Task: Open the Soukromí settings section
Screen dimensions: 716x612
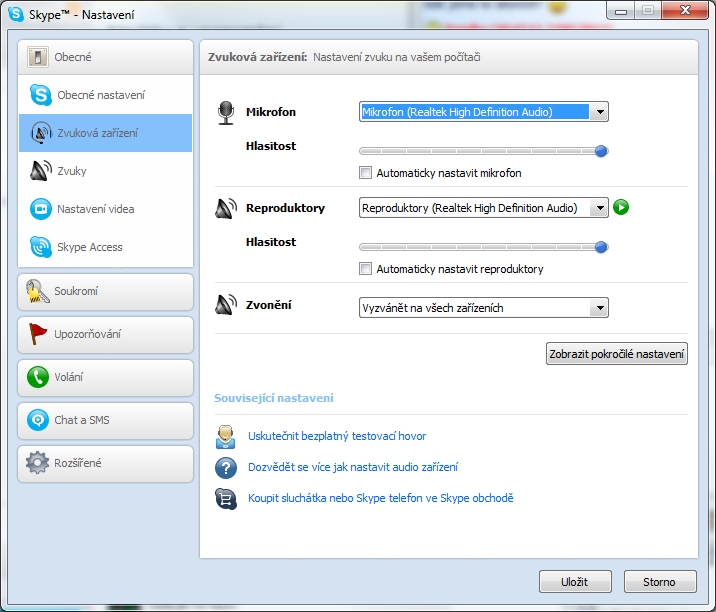Action: click(x=105, y=291)
